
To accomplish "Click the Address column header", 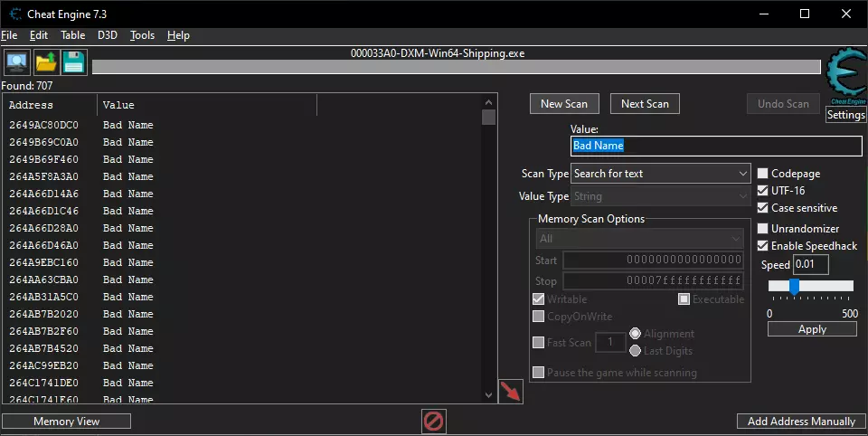I will (51, 105).
